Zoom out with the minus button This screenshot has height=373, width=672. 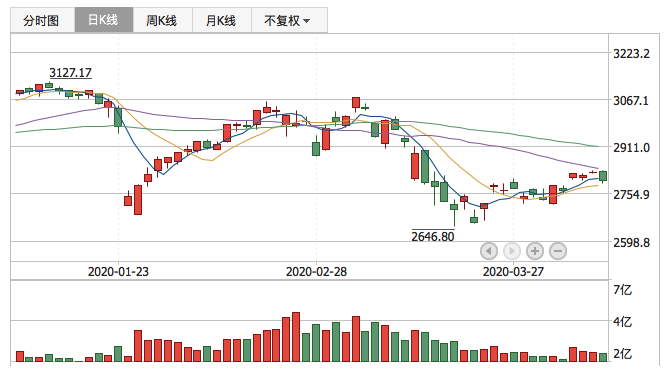pos(558,251)
